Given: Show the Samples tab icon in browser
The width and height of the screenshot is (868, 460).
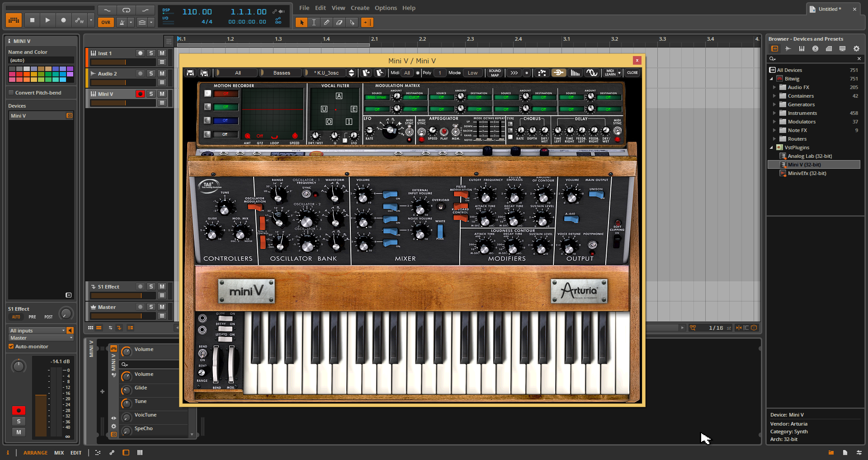Looking at the screenshot, I should (788, 49).
